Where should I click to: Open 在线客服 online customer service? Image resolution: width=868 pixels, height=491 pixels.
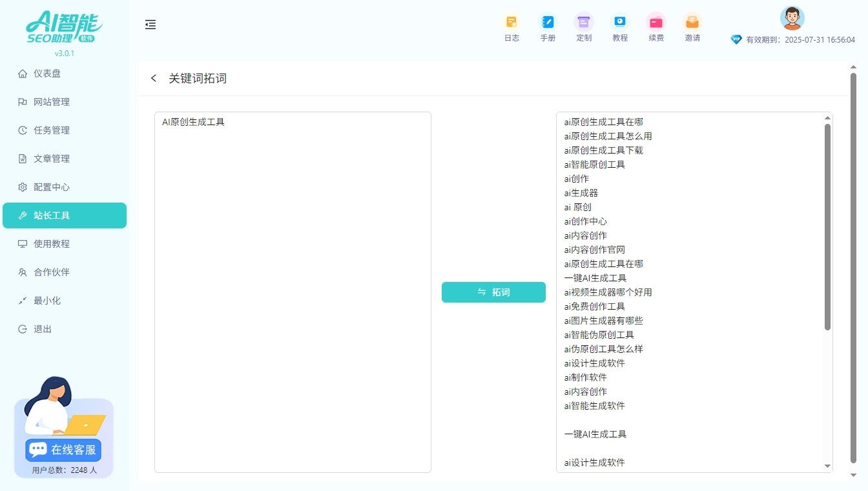(x=62, y=449)
